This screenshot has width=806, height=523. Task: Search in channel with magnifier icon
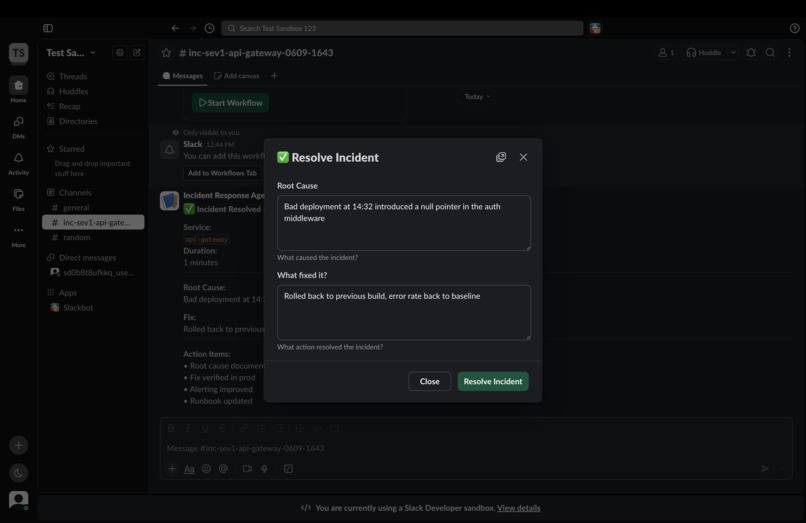770,52
